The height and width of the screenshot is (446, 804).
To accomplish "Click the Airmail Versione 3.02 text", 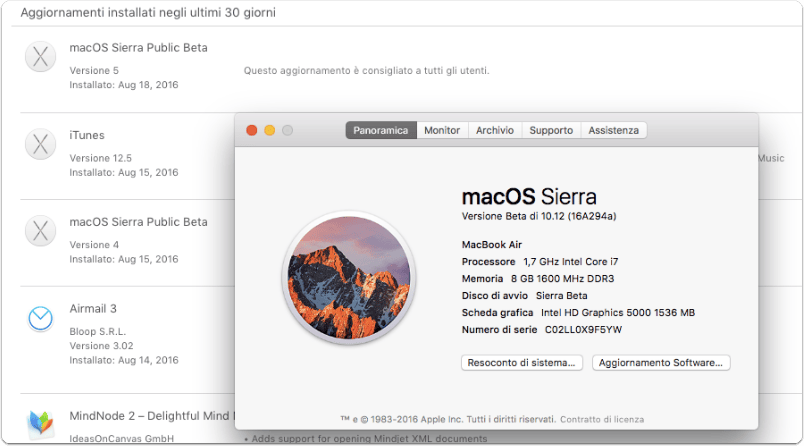I will click(102, 346).
